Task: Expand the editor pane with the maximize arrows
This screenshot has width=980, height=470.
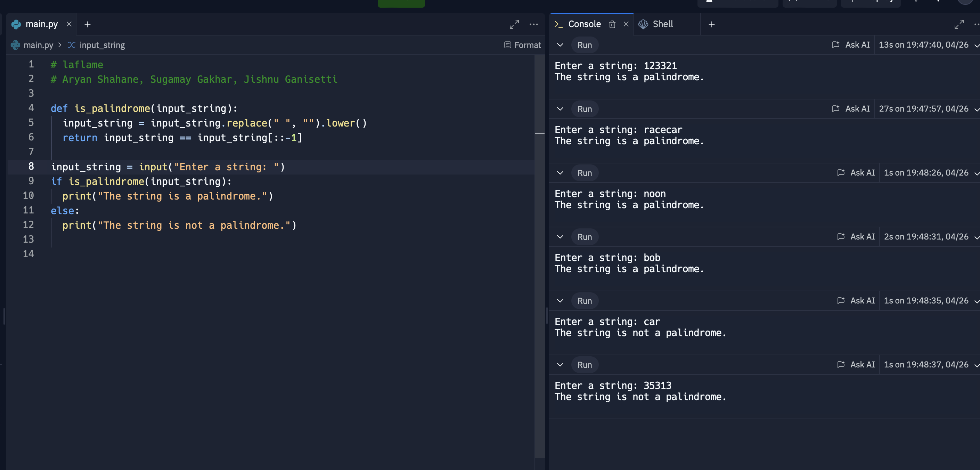Action: pos(514,24)
